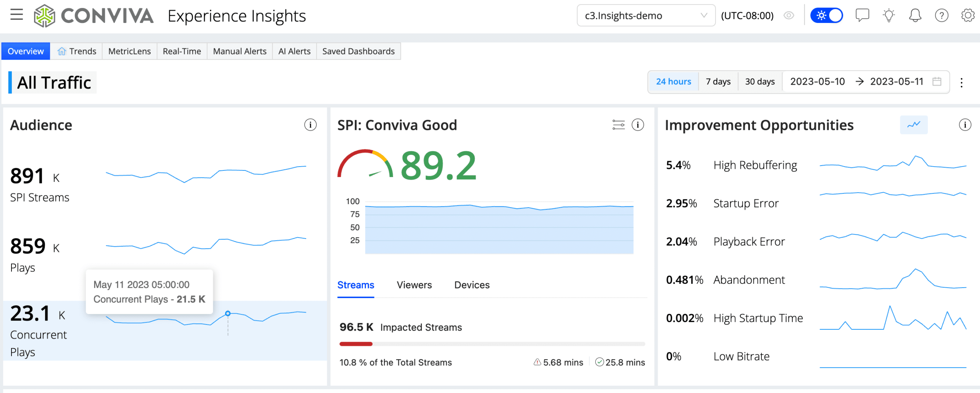Open the chat feedback icon
The image size is (980, 393).
coord(862,15)
